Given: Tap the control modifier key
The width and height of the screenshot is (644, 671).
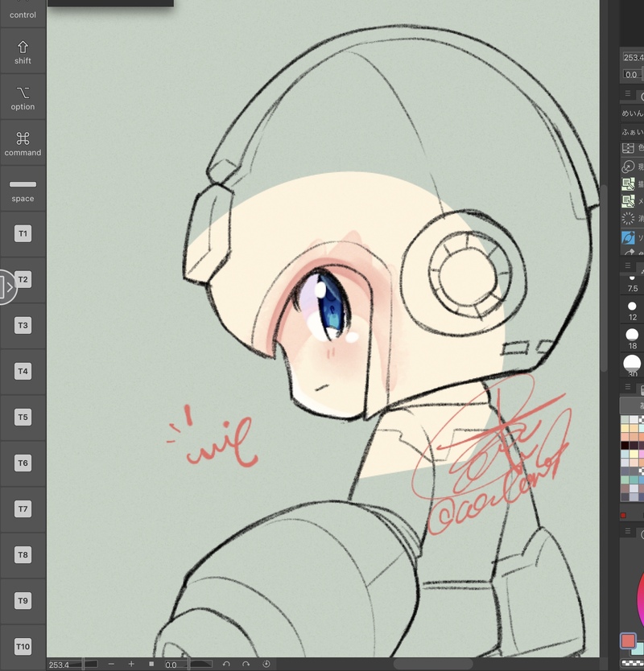Looking at the screenshot, I should [23, 13].
